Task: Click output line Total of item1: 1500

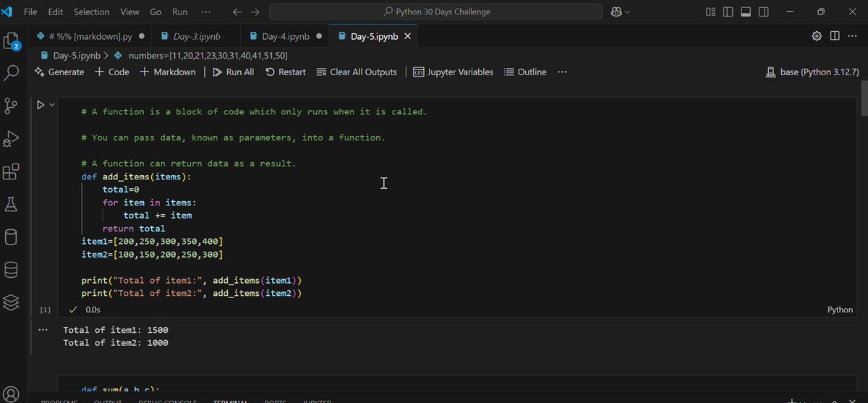Action: (x=116, y=330)
